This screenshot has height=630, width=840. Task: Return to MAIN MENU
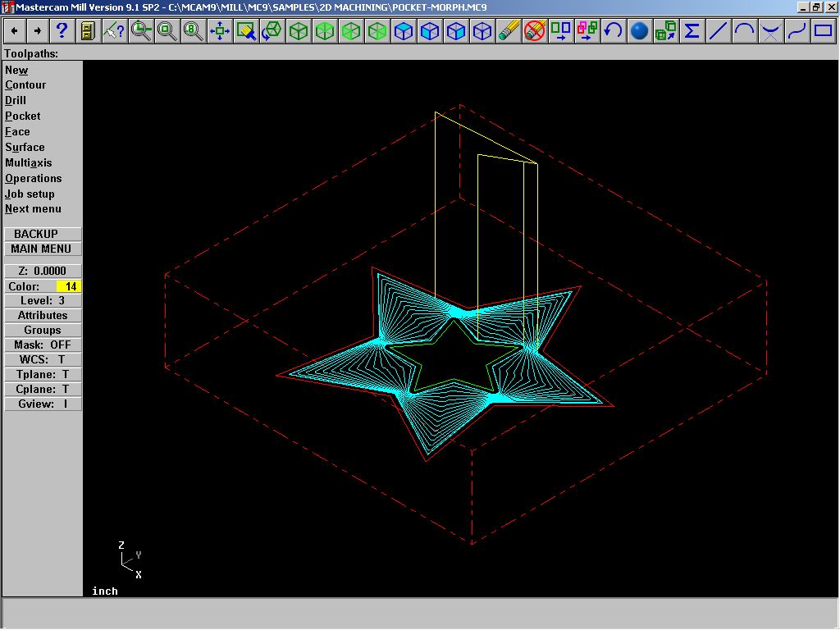43,249
